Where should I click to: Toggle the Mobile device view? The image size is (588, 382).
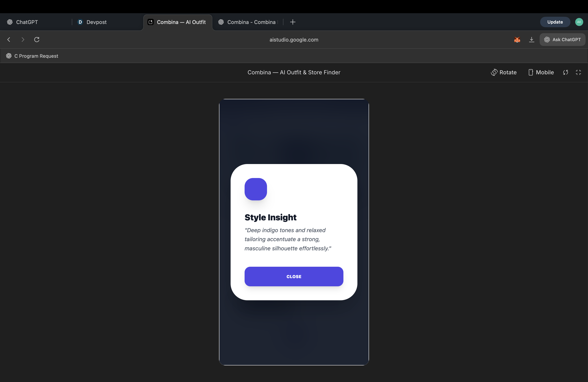click(x=541, y=72)
